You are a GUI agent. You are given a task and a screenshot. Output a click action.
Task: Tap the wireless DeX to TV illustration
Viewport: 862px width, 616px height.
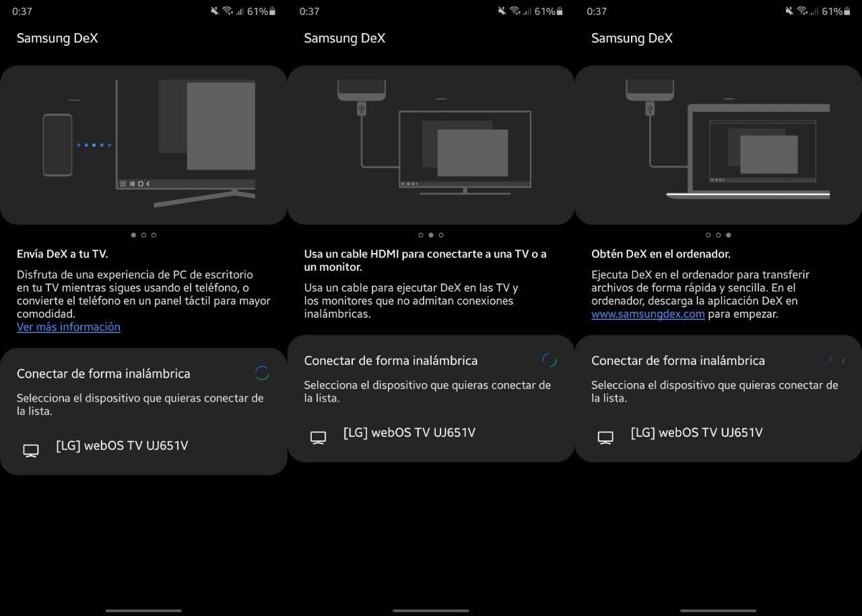pyautogui.click(x=143, y=145)
